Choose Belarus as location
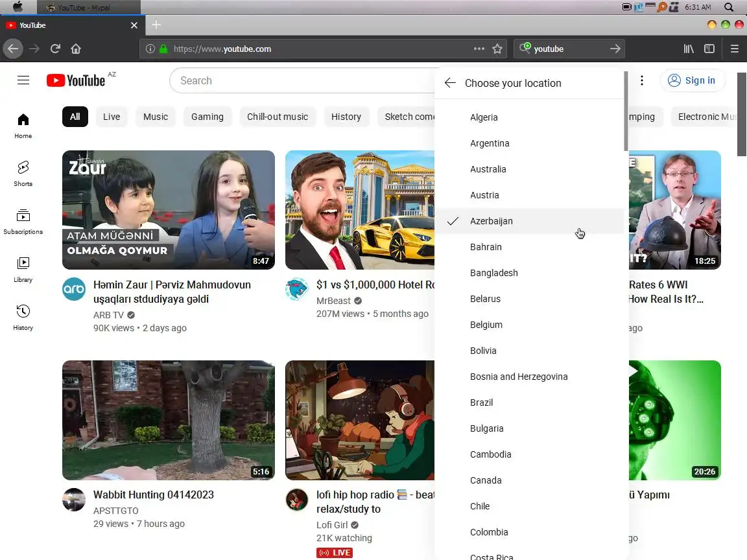The height and width of the screenshot is (560, 747). click(x=529, y=299)
